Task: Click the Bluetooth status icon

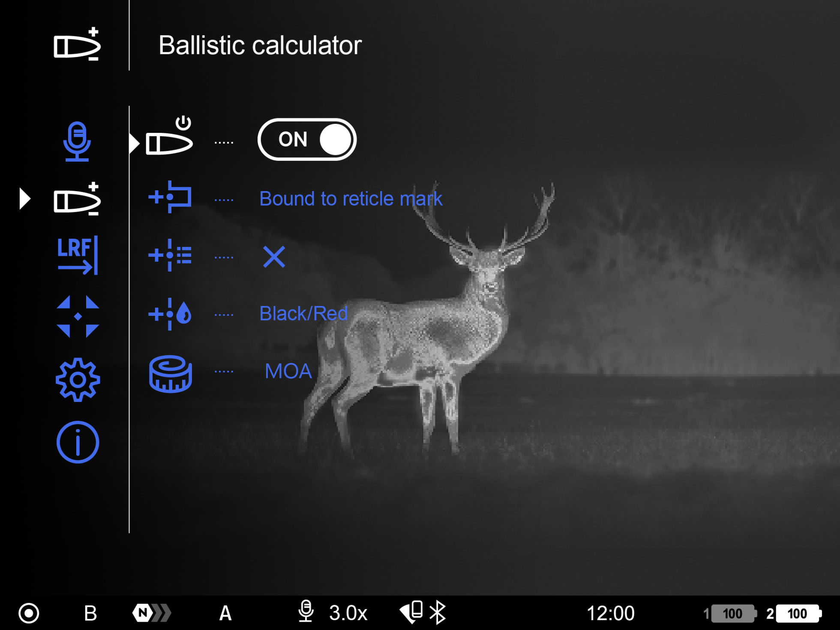Action: click(x=438, y=612)
